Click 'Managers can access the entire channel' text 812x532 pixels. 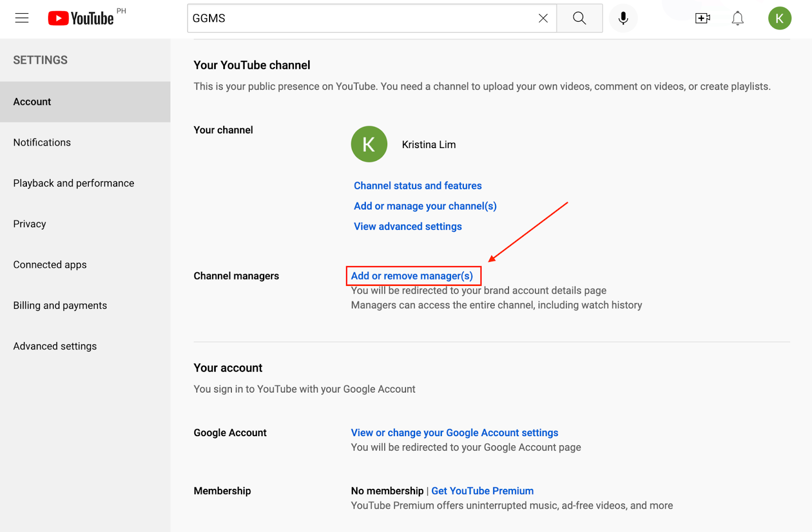pos(496,305)
